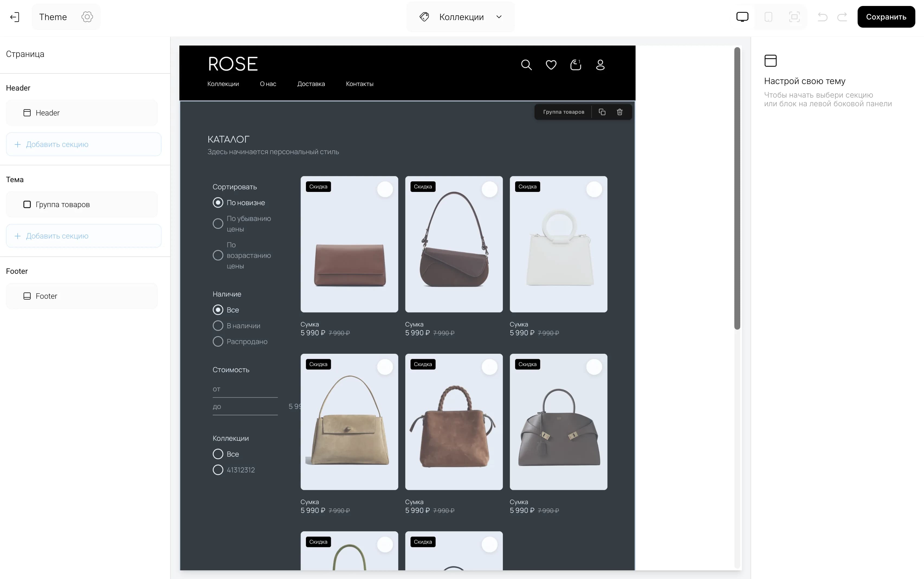Open 'Контакты' nav menu item
924x579 pixels.
(359, 84)
